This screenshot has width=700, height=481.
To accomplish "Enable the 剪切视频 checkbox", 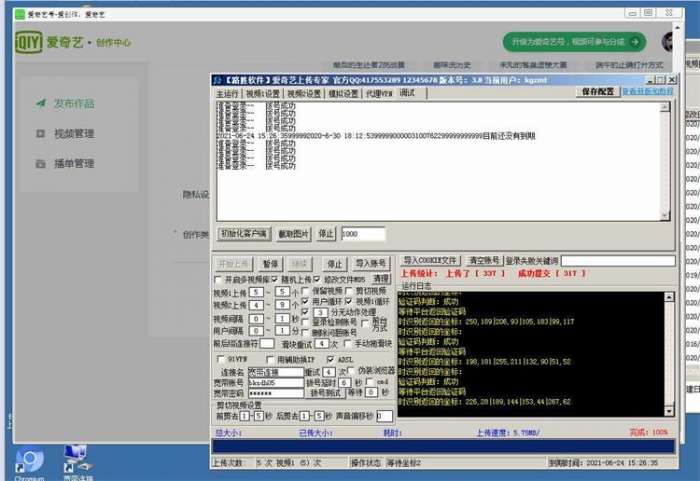I will pos(349,291).
